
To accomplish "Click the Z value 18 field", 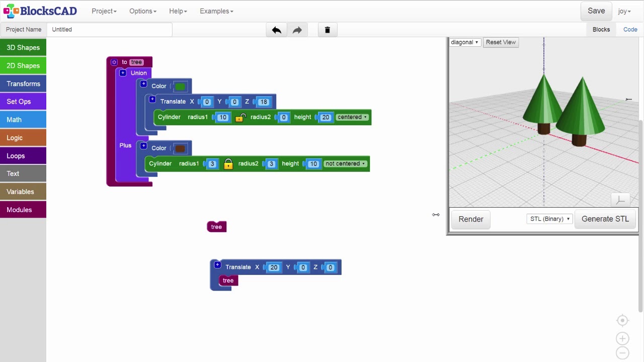I will [x=264, y=102].
